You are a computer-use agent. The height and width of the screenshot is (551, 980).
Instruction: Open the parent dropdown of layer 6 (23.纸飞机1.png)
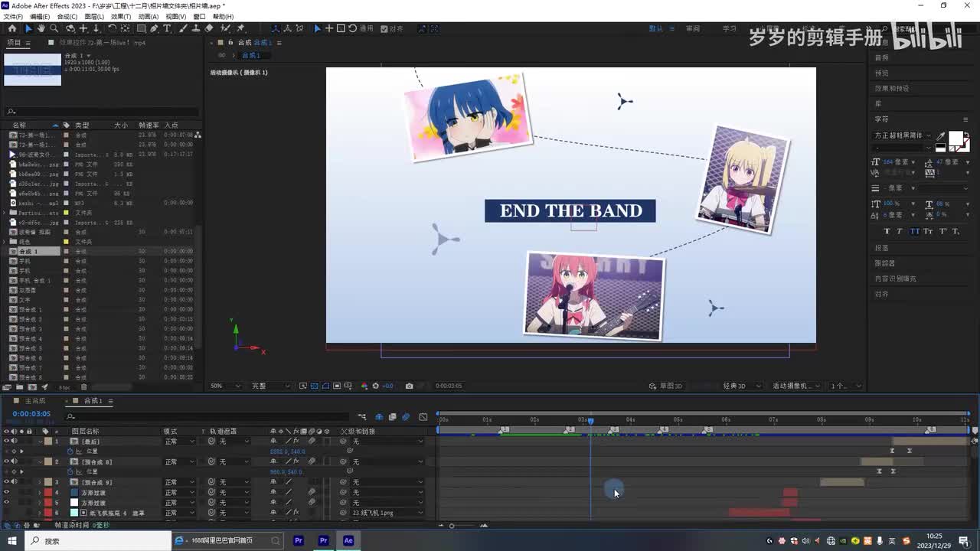(x=387, y=513)
